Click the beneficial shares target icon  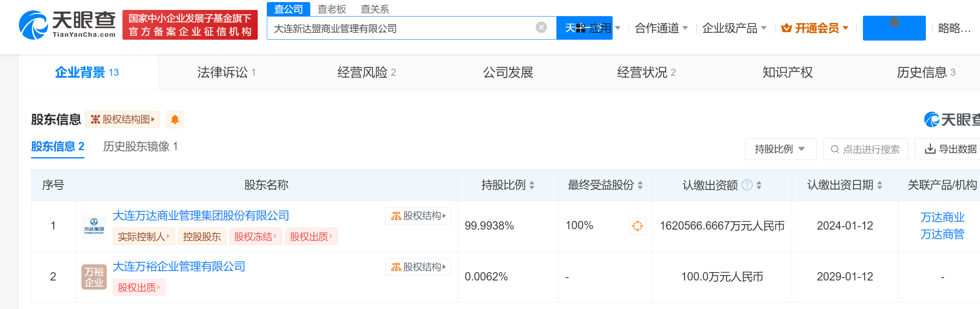[637, 226]
